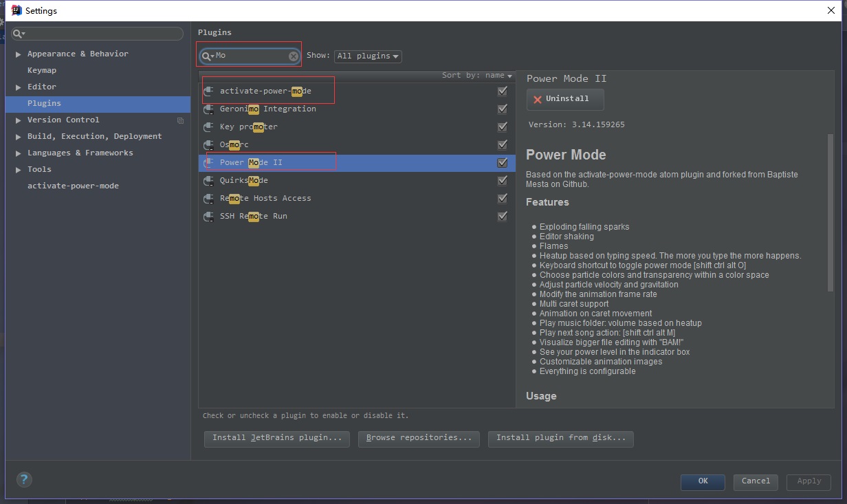The width and height of the screenshot is (847, 504).
Task: Select the Osmorc plugin row
Action: (x=356, y=145)
